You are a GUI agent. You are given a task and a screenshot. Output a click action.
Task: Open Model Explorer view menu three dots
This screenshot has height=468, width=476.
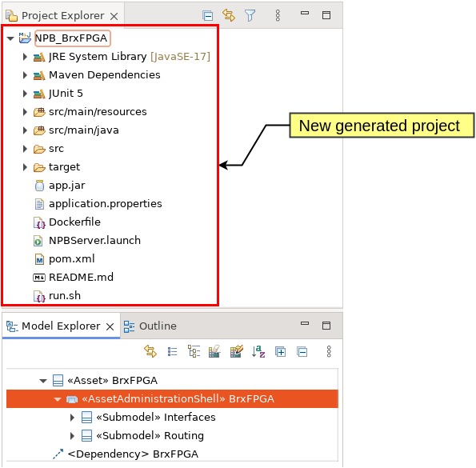pos(329,351)
